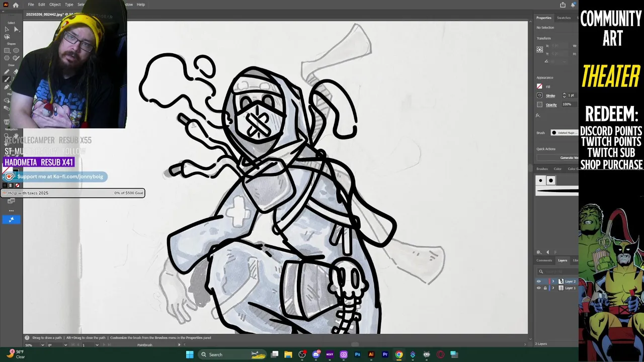Click the Brush Libraries menu icon
Screen dimensions: 644x362
point(539,252)
